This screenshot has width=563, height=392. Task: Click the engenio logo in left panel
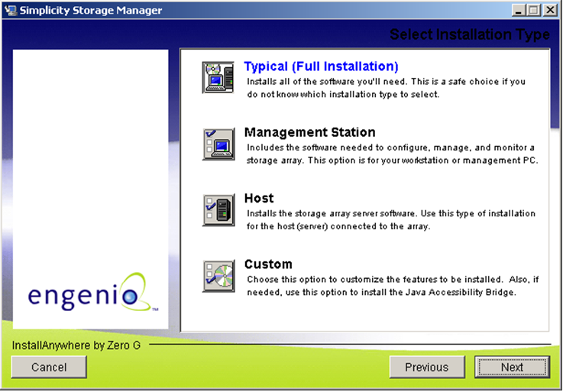point(91,294)
